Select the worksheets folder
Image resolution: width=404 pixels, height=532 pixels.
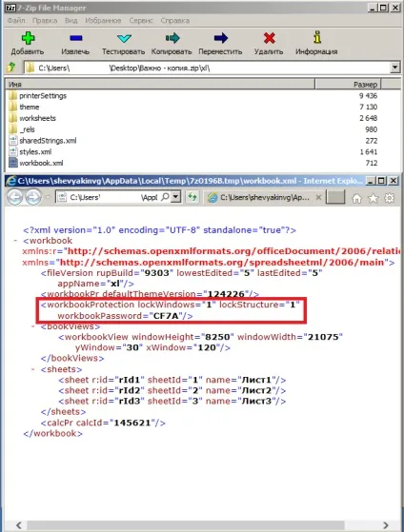37,118
